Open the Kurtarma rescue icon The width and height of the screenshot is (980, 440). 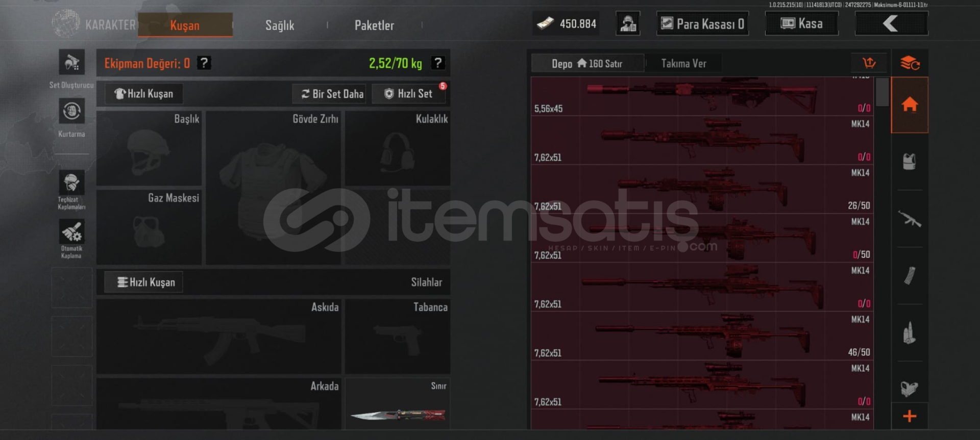71,111
